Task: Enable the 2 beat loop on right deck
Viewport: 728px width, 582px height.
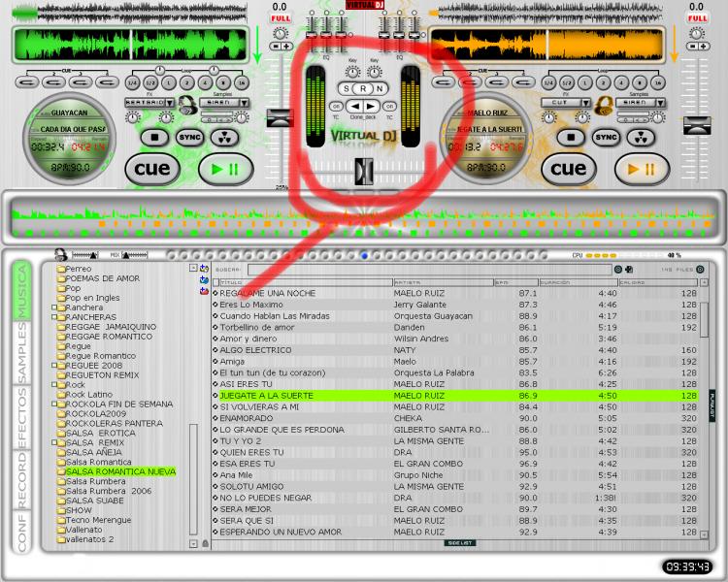Action: (x=603, y=83)
